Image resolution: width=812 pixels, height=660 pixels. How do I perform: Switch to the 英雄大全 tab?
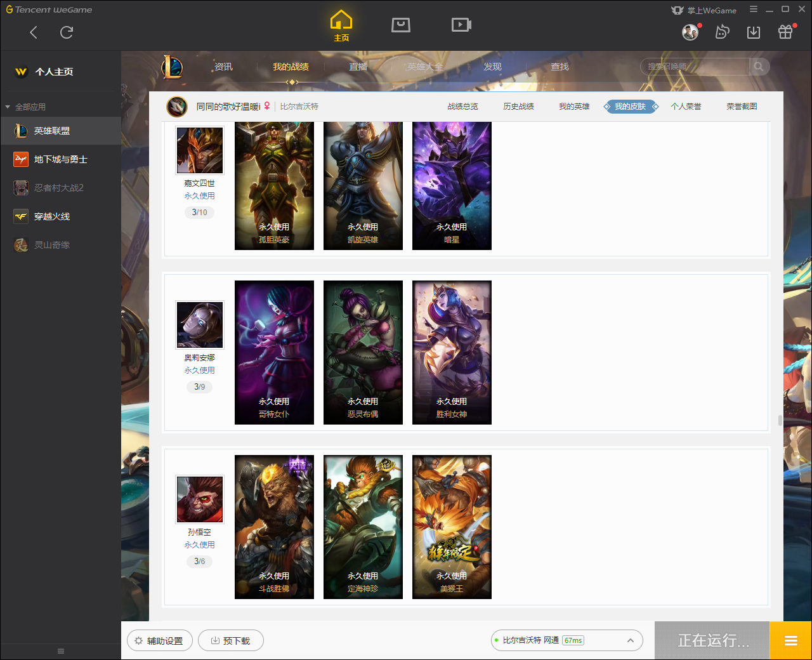pyautogui.click(x=425, y=67)
